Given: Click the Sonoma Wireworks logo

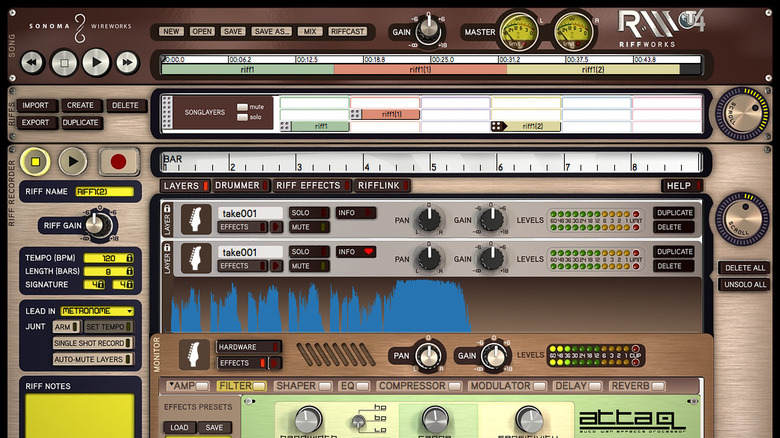Looking at the screenshot, I should pos(80,27).
